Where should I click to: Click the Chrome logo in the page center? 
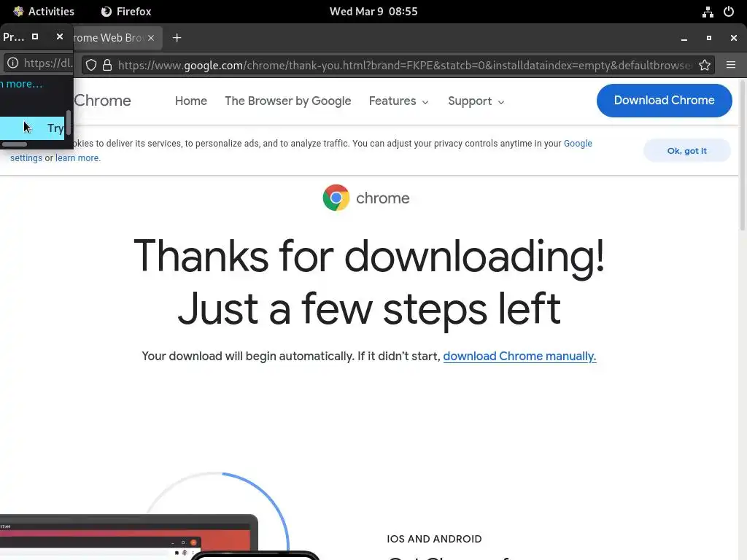coord(336,198)
